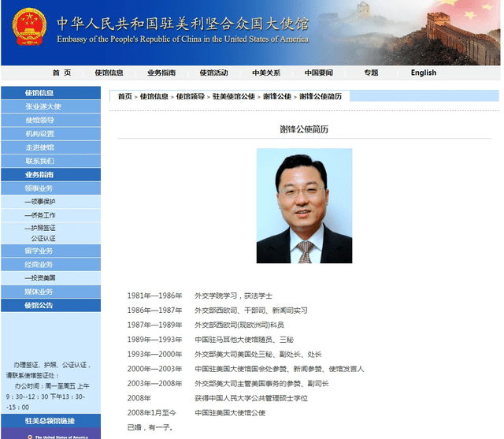This screenshot has width=504, height=439.
Task: Click 谢锋公使 breadcrumb link
Action: 277,96
